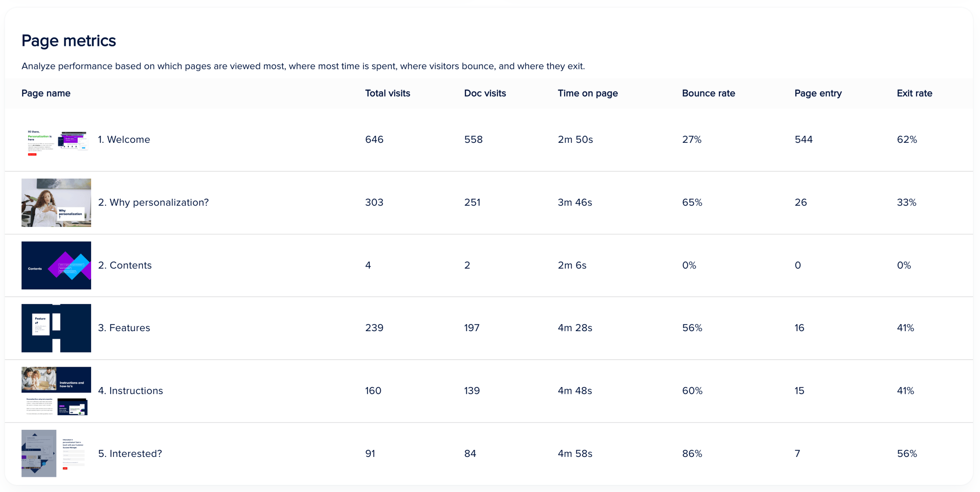Sort rows by Time on page
Image resolution: width=980 pixels, height=492 pixels.
[588, 93]
